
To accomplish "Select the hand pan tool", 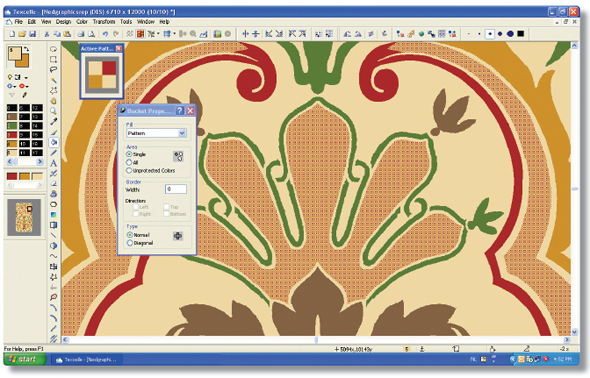I will point(53,100).
